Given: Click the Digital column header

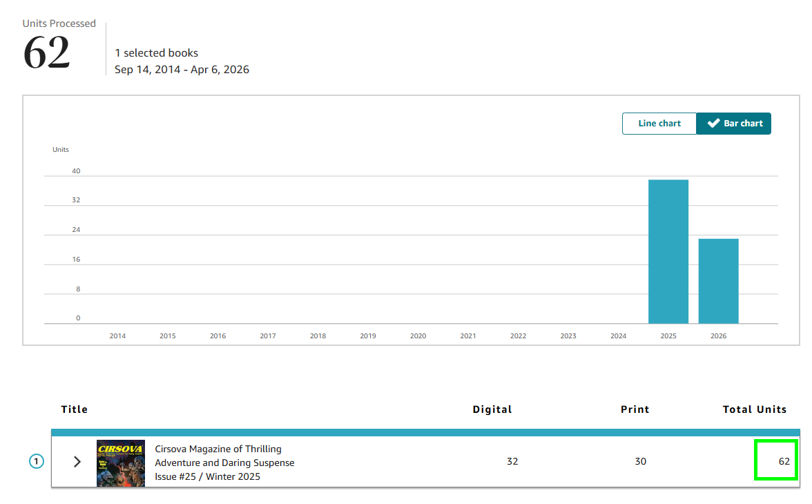Looking at the screenshot, I should (x=492, y=409).
